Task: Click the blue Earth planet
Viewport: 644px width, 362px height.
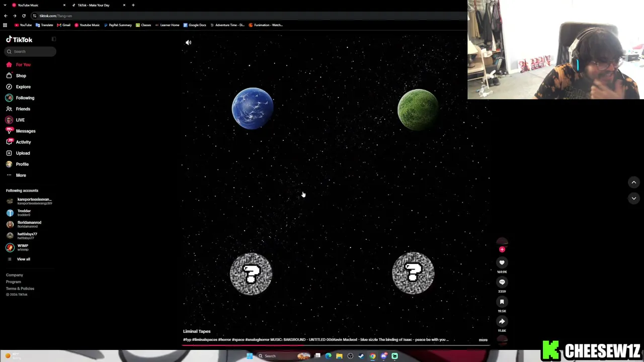Action: 253,108
